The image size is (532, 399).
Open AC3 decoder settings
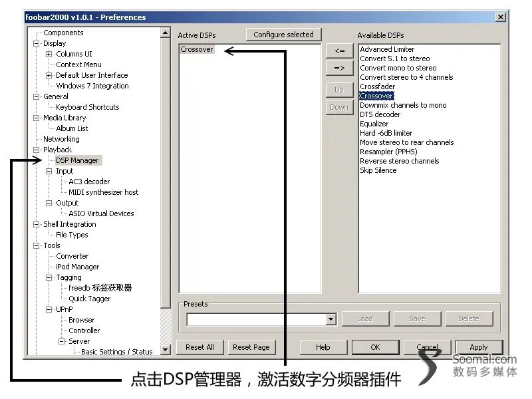(89, 182)
